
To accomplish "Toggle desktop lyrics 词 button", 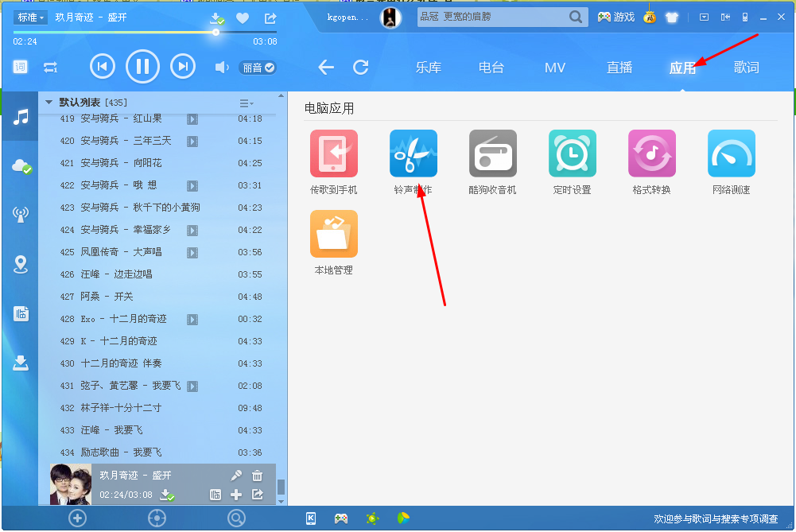I will (21, 67).
